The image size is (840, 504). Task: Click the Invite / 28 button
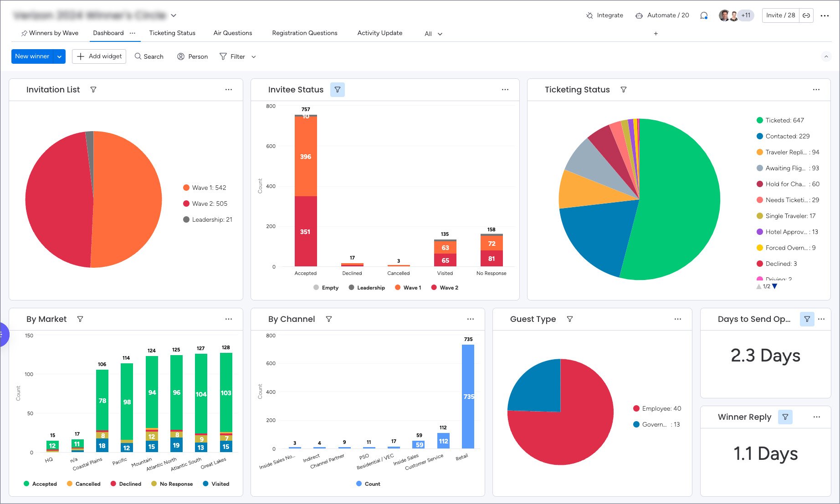(x=780, y=15)
